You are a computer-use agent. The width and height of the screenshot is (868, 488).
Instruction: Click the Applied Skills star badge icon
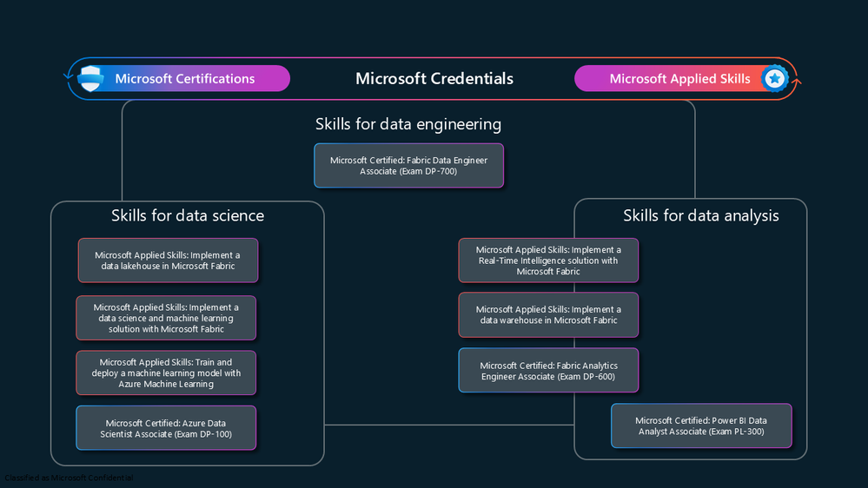774,78
